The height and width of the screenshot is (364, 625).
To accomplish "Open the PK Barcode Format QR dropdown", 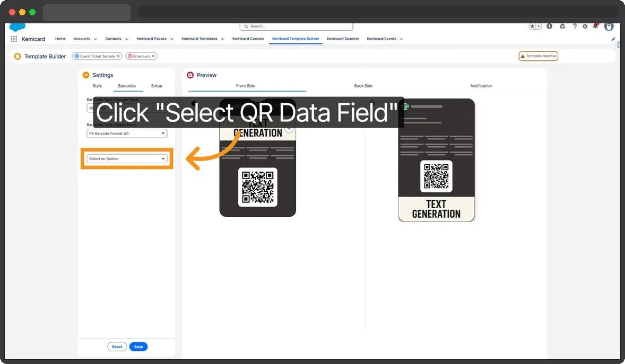I will pyautogui.click(x=127, y=134).
